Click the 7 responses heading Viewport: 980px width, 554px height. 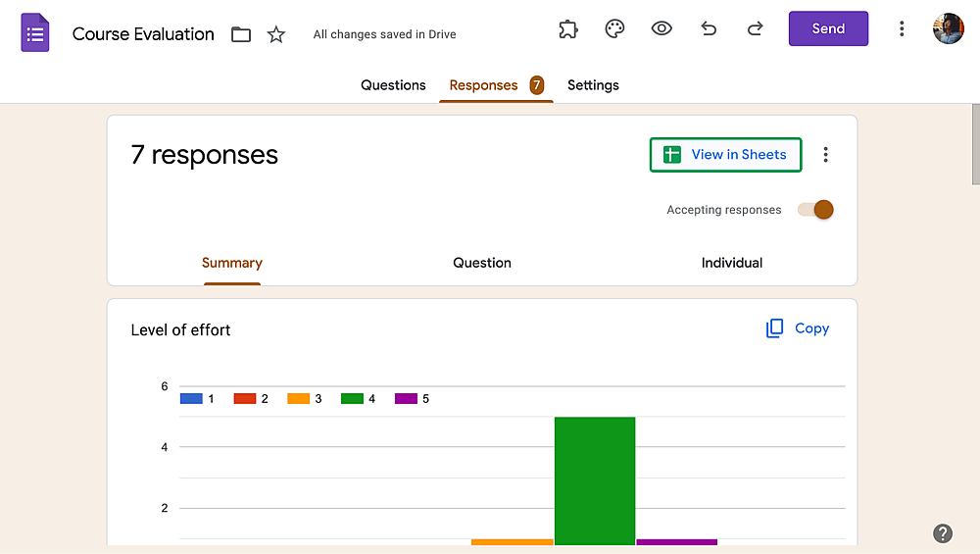tap(205, 155)
